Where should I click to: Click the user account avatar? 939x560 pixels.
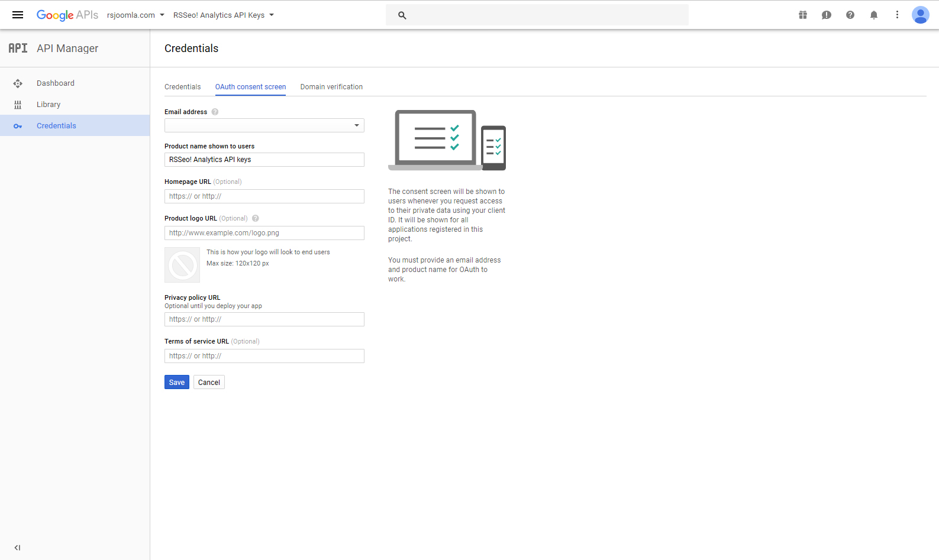pyautogui.click(x=921, y=15)
